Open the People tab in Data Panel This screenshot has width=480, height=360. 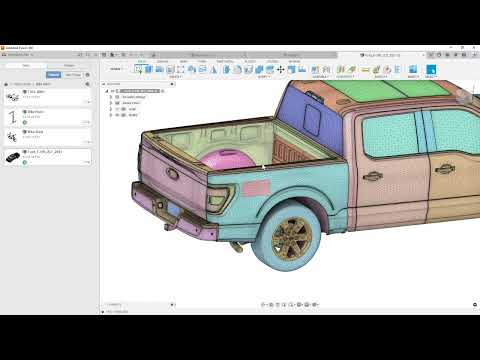pos(69,66)
